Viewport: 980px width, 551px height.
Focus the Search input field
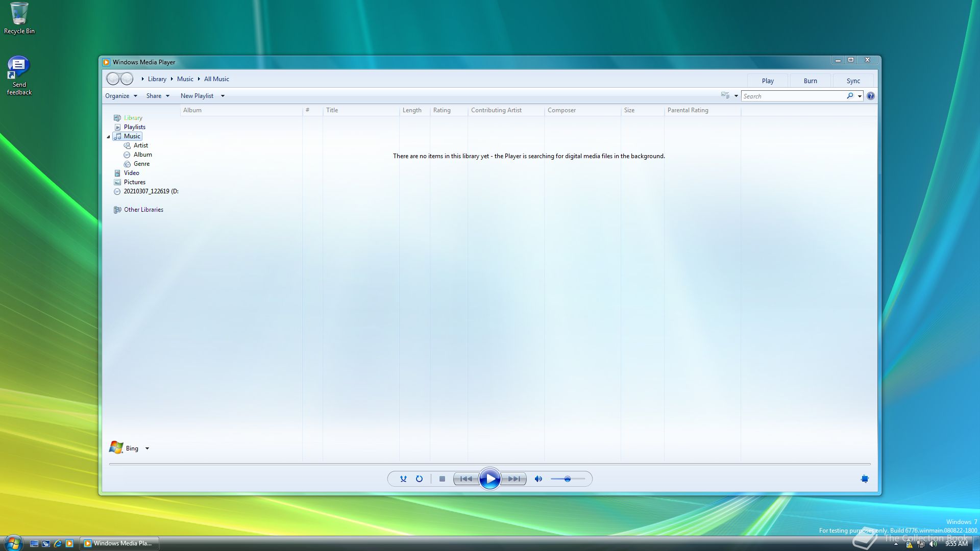(x=794, y=96)
